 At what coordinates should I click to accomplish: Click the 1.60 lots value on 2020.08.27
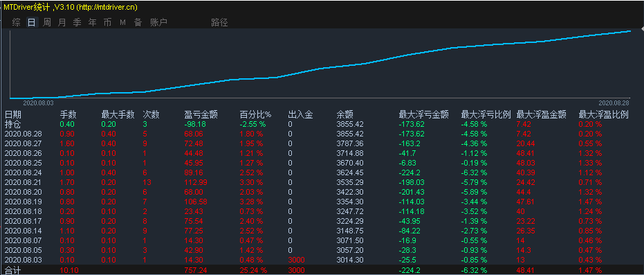[67, 143]
